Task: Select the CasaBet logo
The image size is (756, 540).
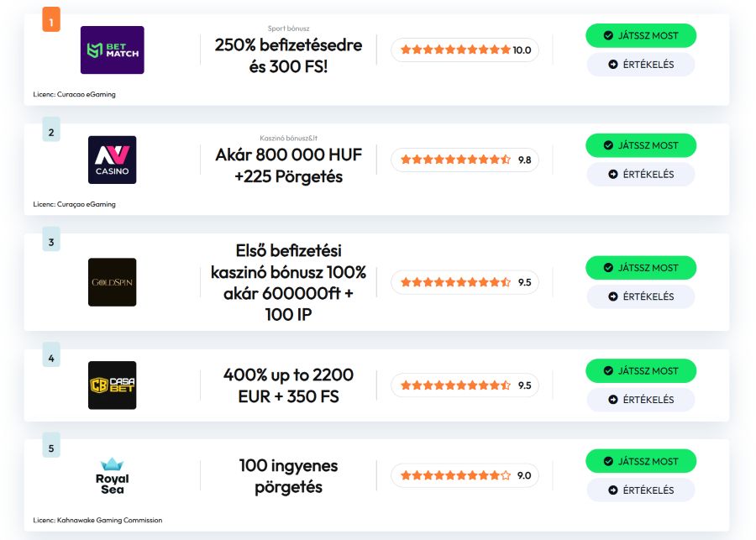Action: point(112,385)
